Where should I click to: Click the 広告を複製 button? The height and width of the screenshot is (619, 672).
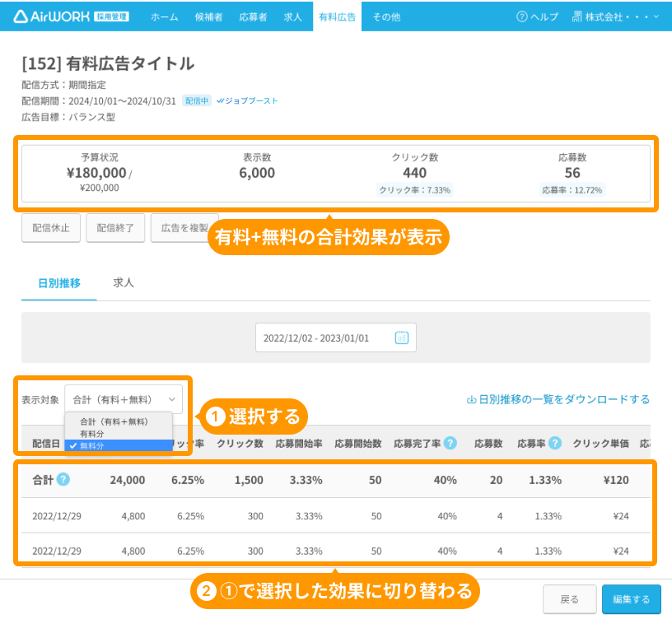point(184,228)
